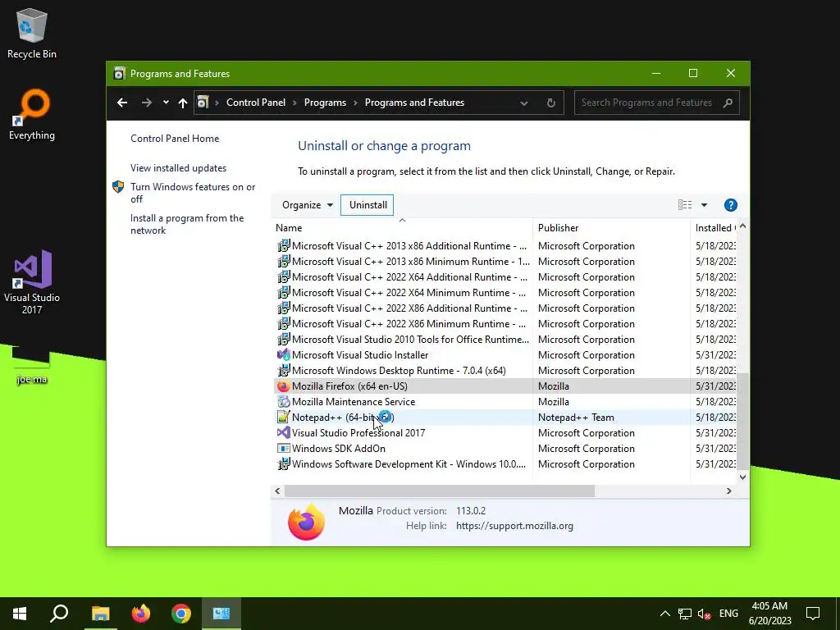Viewport: 840px width, 630px height.
Task: Launch Firefox from the taskbar
Action: (x=141, y=614)
